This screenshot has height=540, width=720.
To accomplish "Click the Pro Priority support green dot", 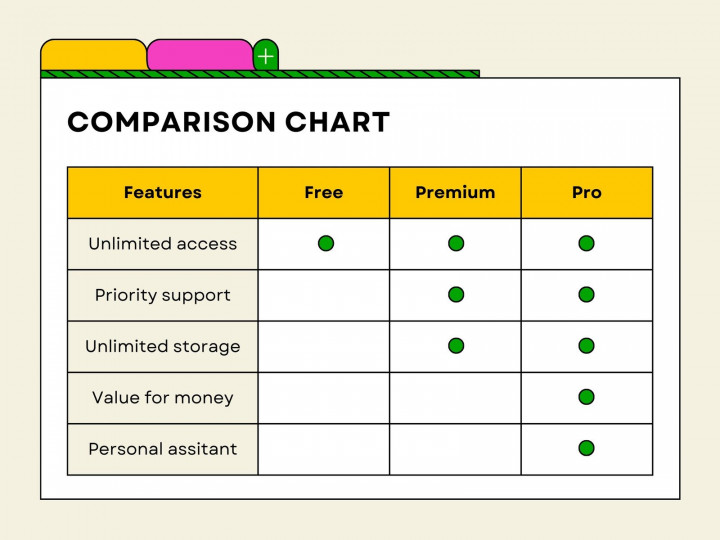I will point(586,294).
